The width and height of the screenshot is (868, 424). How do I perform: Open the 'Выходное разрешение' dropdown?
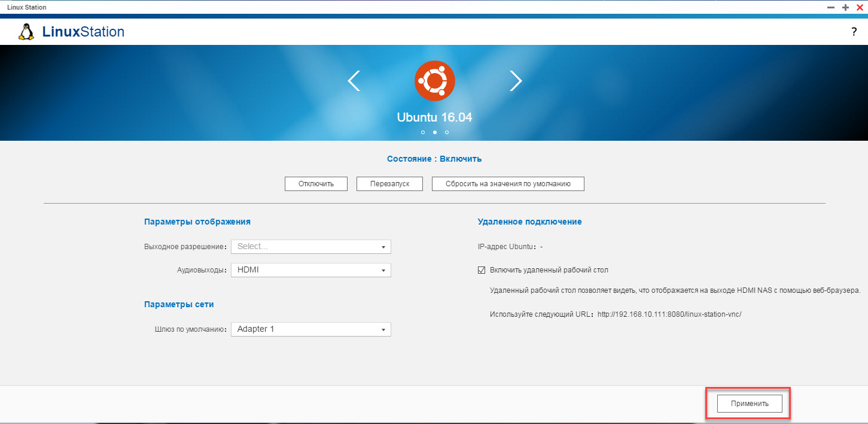pos(311,247)
